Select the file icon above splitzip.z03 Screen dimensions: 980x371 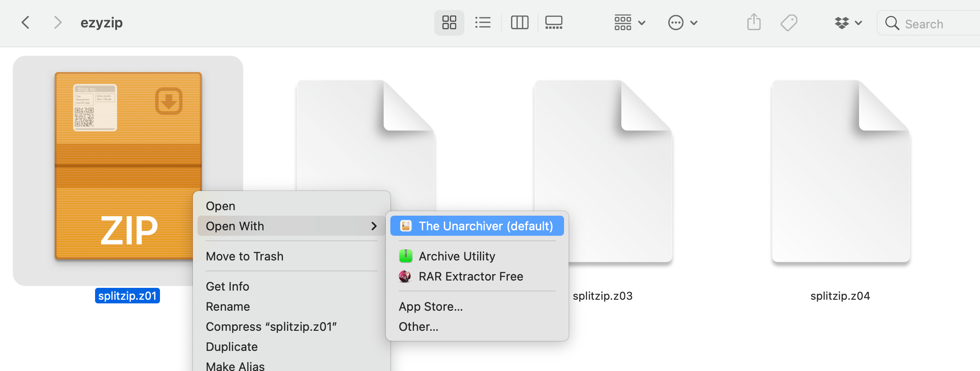603,171
